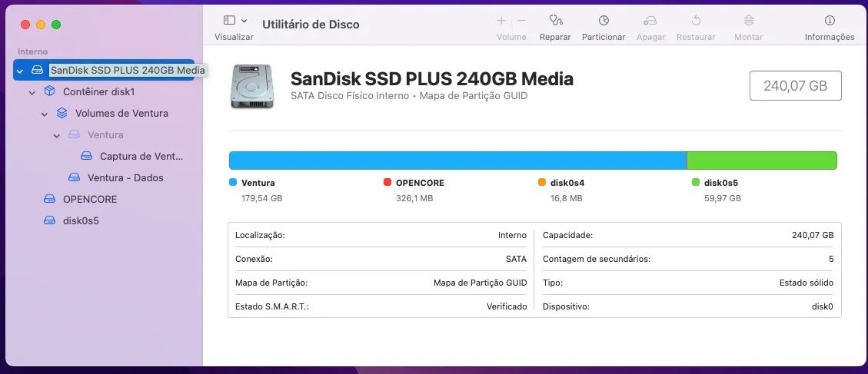The height and width of the screenshot is (374, 868).
Task: Click the blue Ventura partition bar segment
Action: 457,161
